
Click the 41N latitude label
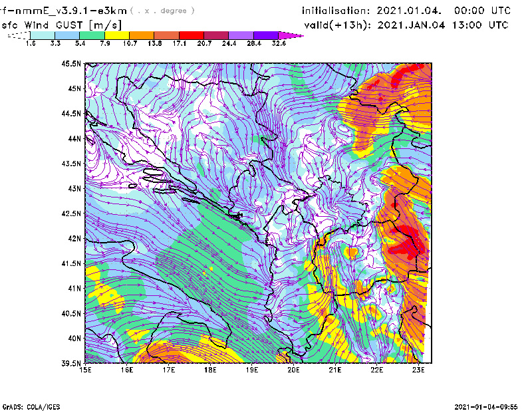[x=74, y=289]
